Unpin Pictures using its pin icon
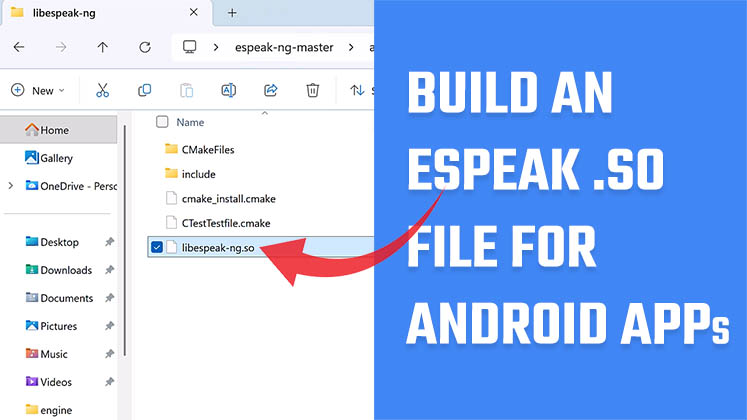The height and width of the screenshot is (420, 747). point(110,326)
